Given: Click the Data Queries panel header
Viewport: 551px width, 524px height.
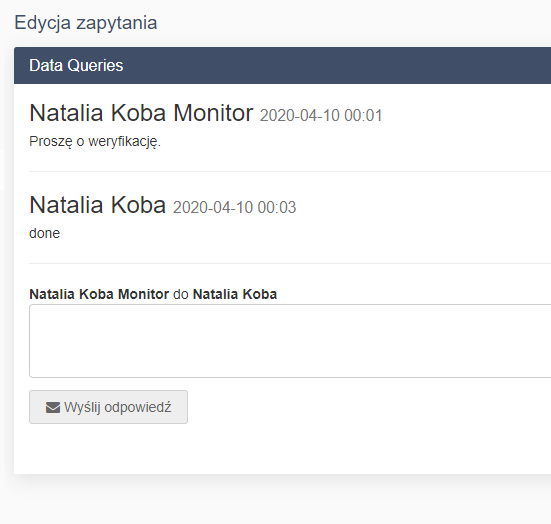Looking at the screenshot, I should pos(283,65).
